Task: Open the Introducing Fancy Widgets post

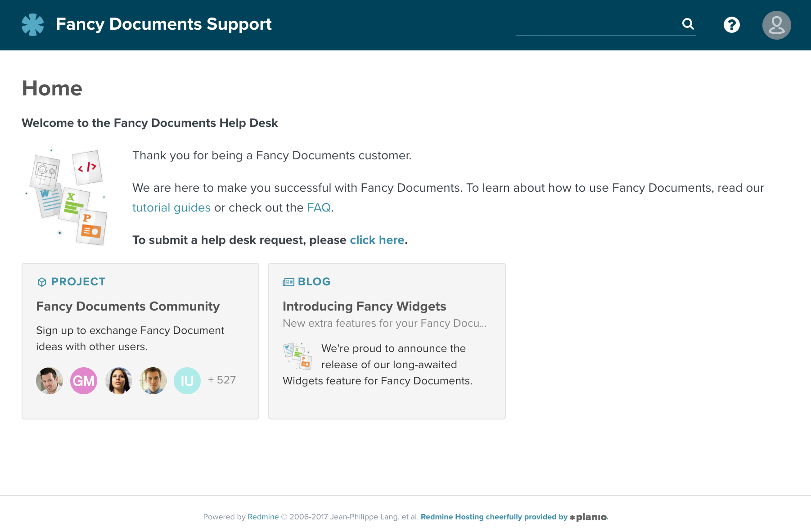Action: coord(365,306)
